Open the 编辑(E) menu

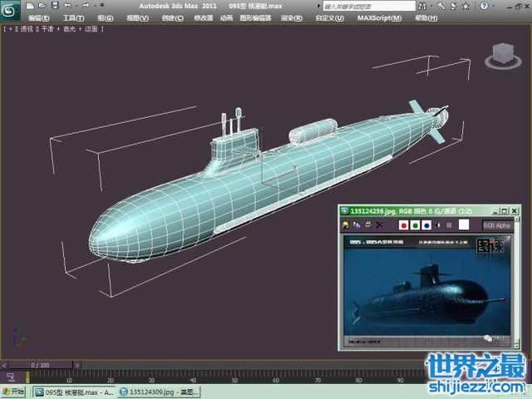(x=38, y=17)
